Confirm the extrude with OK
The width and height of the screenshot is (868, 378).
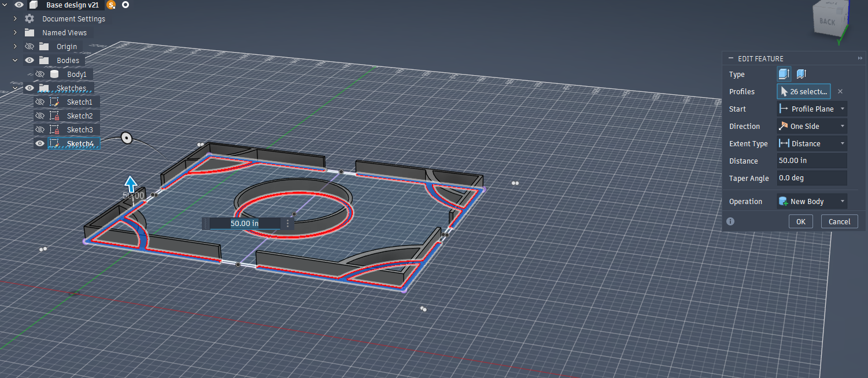click(x=800, y=221)
